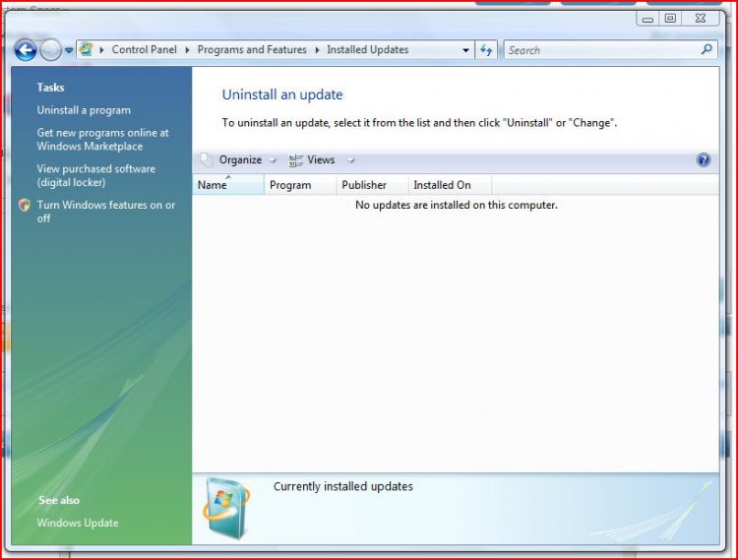
Task: Click the Organize toolbar icon
Action: click(207, 160)
